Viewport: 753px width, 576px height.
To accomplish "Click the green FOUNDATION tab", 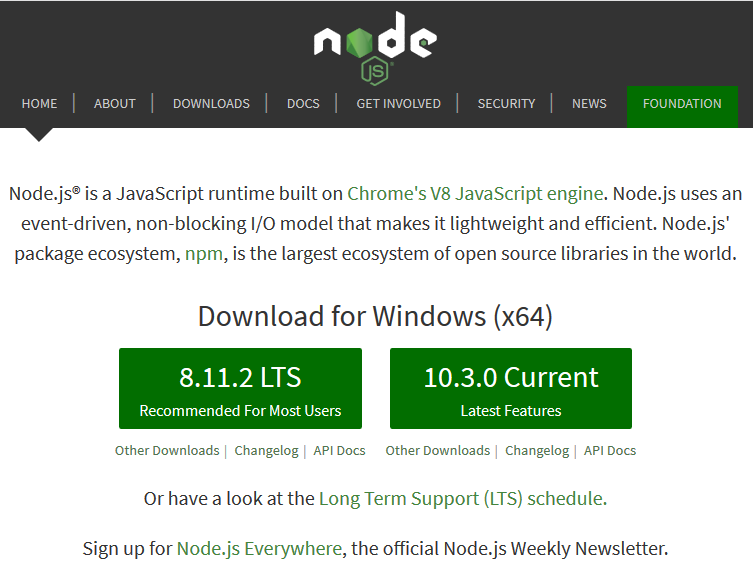I will tap(682, 107).
